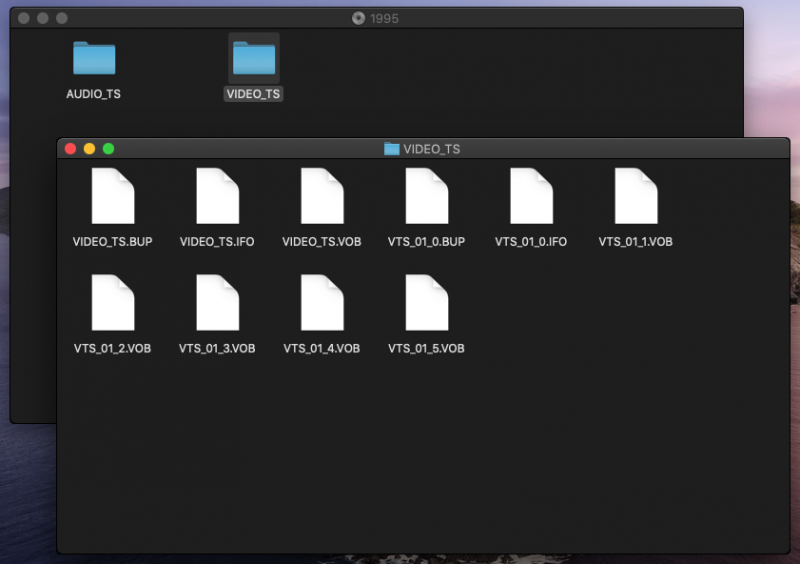Click the inactive zoom button of 1995 window

tap(62, 18)
